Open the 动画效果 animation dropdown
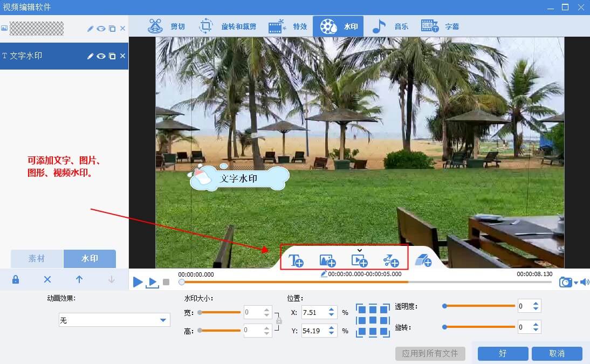Viewport: 590px width, 364px height. click(114, 320)
